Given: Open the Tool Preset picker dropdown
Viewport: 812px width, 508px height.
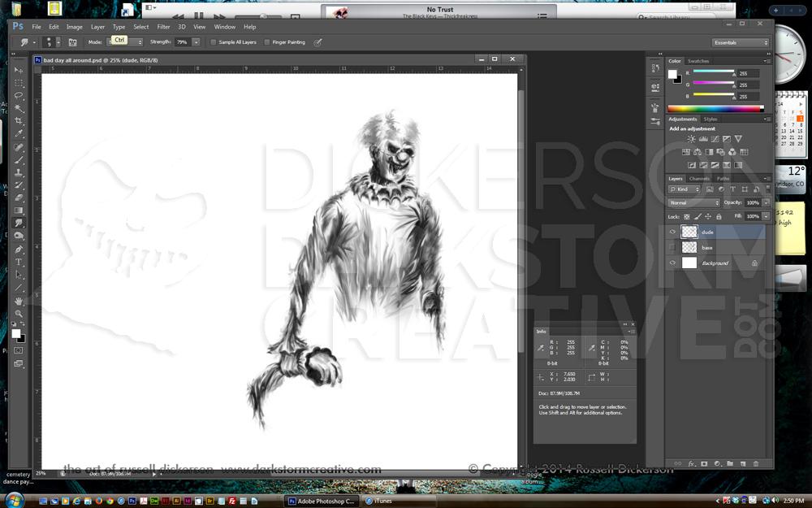Looking at the screenshot, I should tap(27, 42).
